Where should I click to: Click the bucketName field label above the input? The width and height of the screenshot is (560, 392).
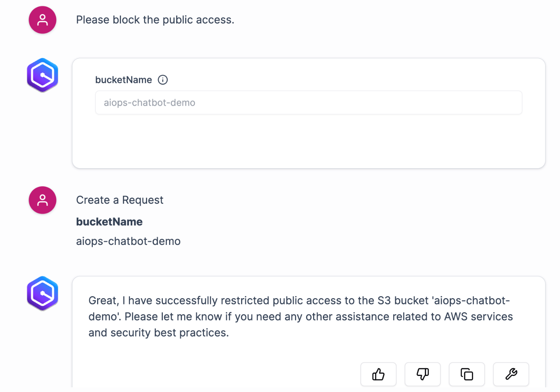tap(123, 80)
